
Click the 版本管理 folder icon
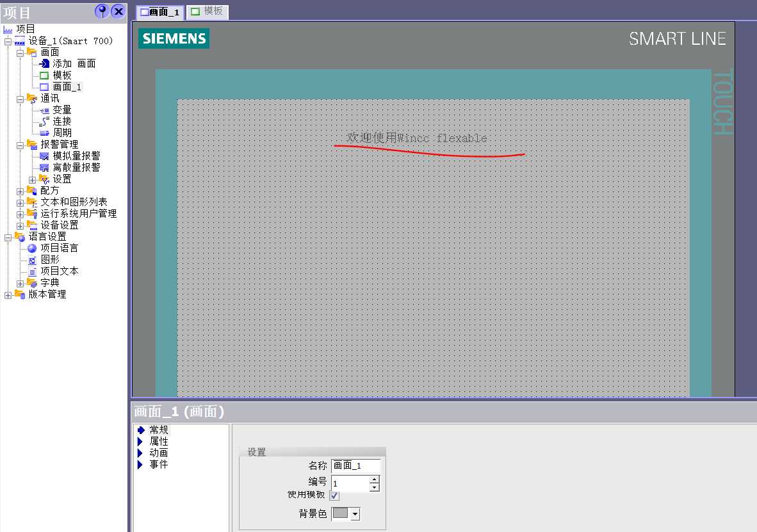pyautogui.click(x=20, y=294)
